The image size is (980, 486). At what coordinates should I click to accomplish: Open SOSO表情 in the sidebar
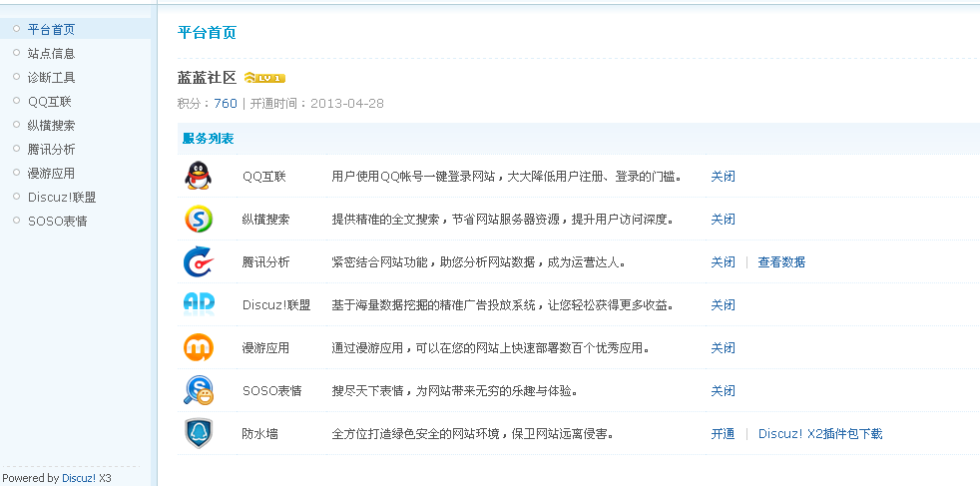pyautogui.click(x=58, y=222)
